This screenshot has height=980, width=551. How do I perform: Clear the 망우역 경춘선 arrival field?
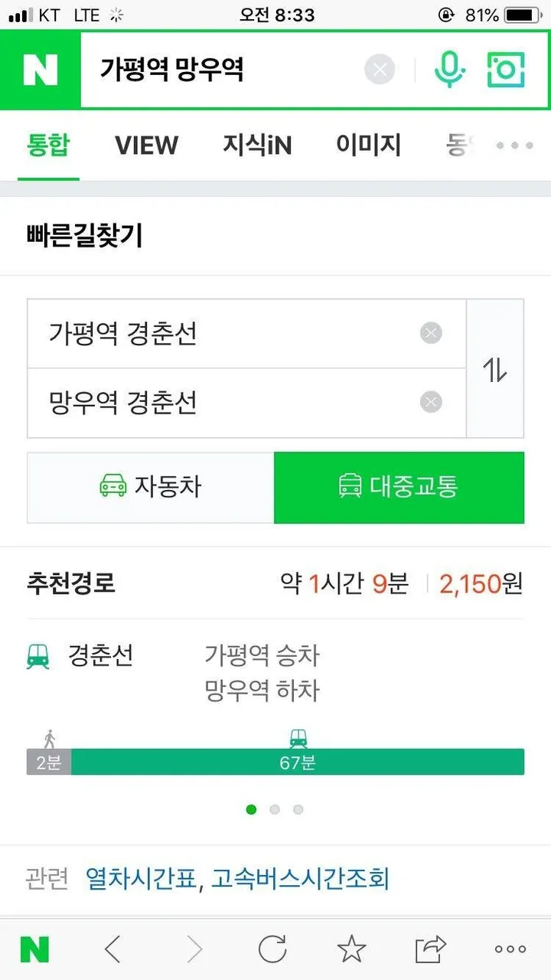click(x=431, y=402)
